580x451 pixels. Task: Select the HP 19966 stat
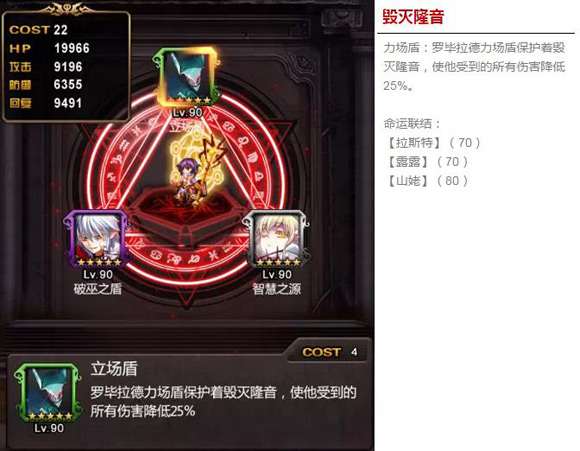click(x=49, y=48)
